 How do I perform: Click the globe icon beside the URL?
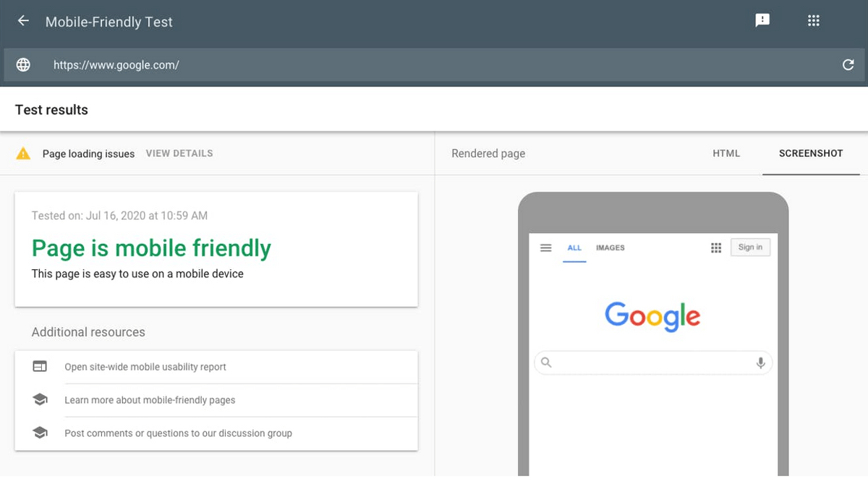click(23, 65)
